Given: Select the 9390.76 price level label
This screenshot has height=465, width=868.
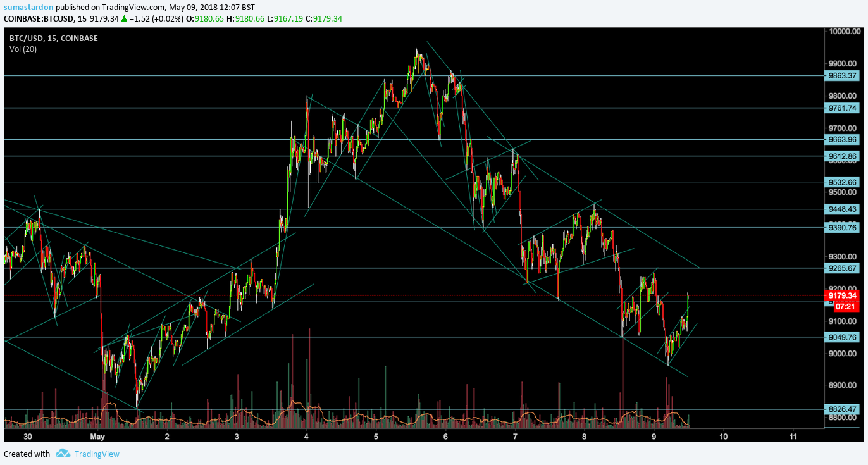Looking at the screenshot, I should coord(843,228).
